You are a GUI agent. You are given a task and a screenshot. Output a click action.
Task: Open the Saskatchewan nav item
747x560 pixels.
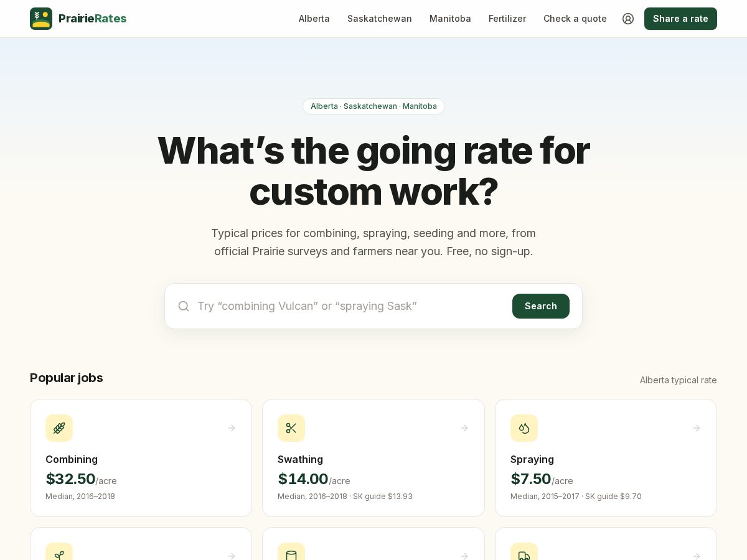click(x=380, y=19)
